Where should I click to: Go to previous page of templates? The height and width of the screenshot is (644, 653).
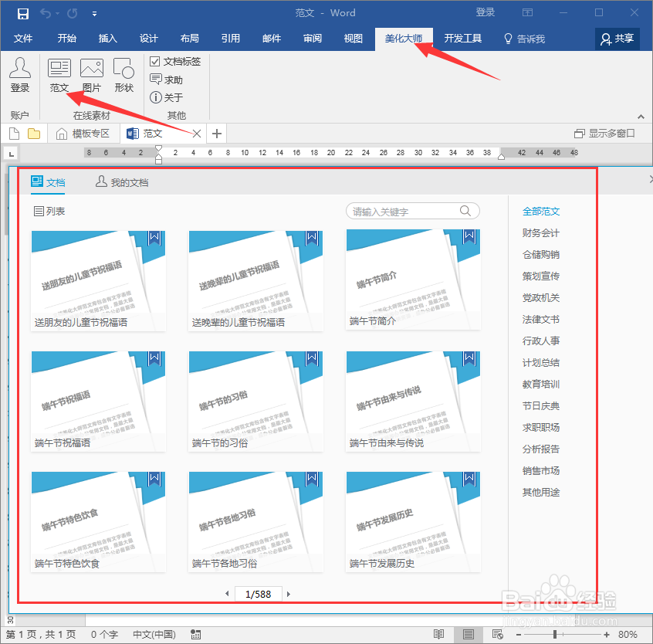click(x=227, y=594)
